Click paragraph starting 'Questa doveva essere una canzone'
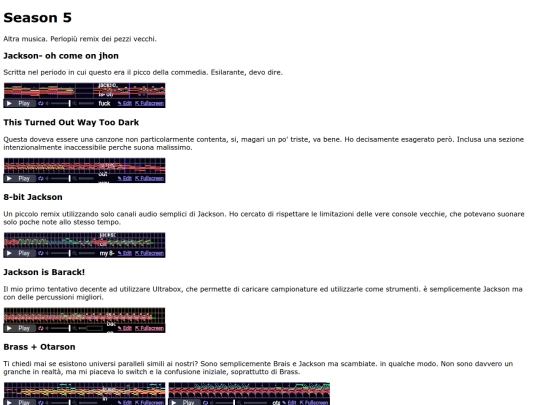540x405 pixels. 264,143
